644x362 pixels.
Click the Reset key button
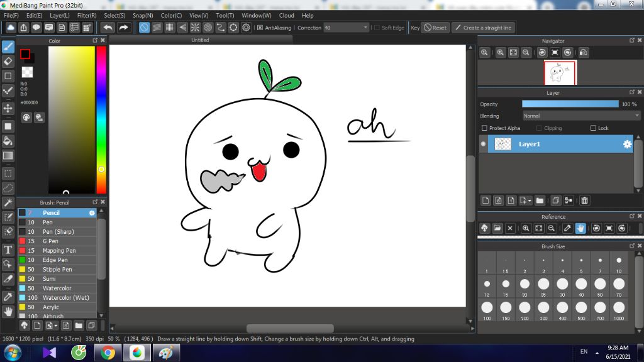click(435, 28)
